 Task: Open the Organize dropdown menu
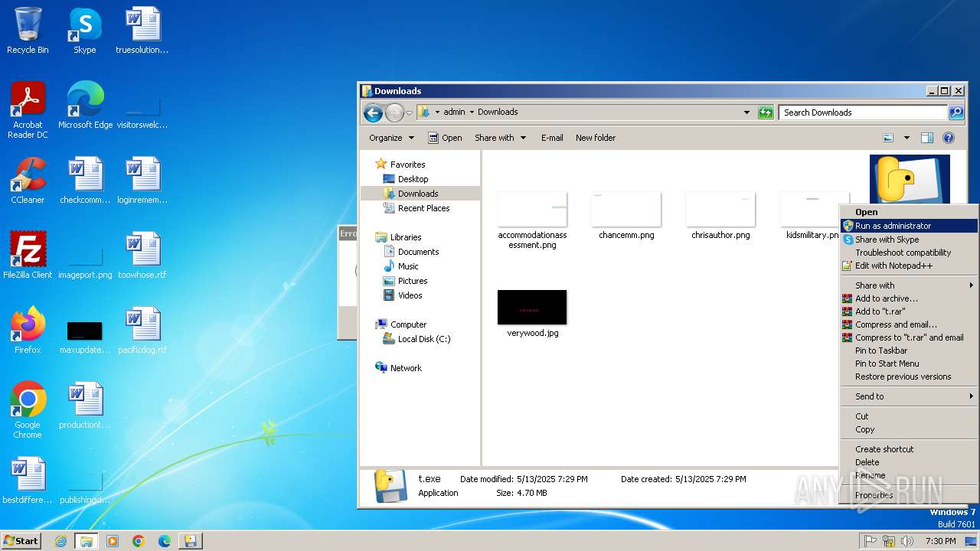click(x=391, y=138)
